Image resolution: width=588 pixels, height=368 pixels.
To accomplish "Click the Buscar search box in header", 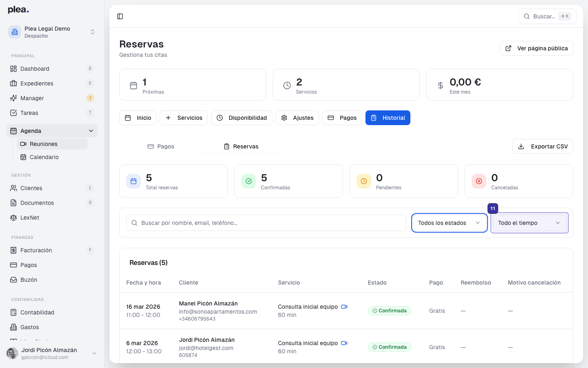I will 547,16.
